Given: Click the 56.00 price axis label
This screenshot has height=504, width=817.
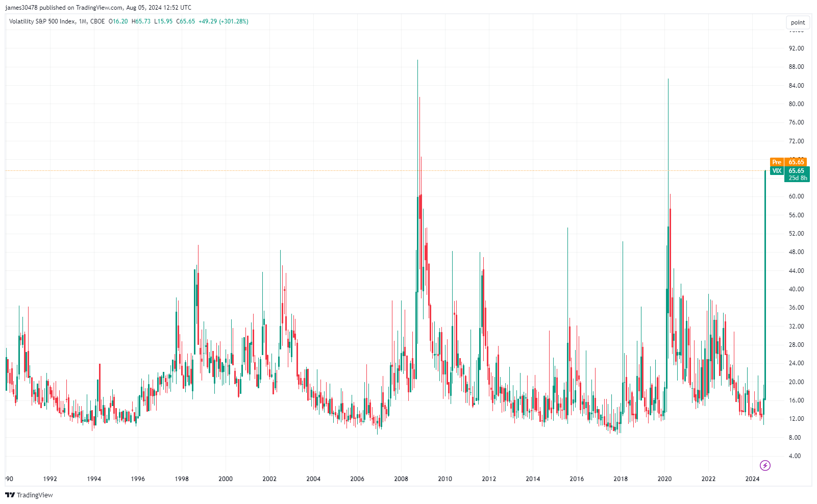Looking at the screenshot, I should click(x=796, y=215).
